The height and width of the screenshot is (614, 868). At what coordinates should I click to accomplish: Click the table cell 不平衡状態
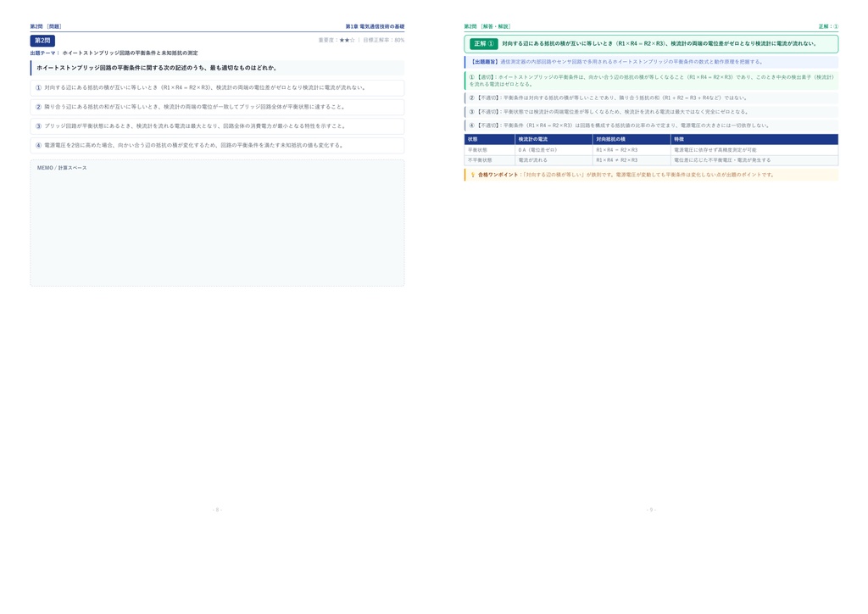(x=490, y=160)
